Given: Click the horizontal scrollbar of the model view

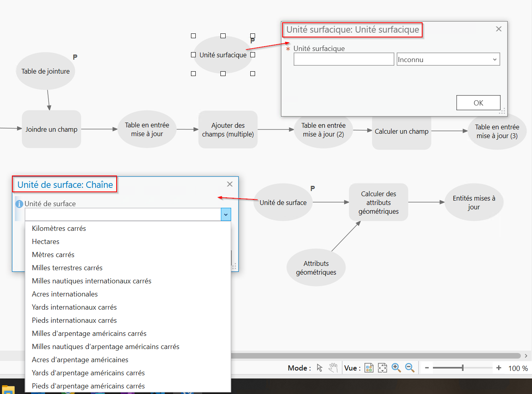Looking at the screenshot, I should pos(376,356).
